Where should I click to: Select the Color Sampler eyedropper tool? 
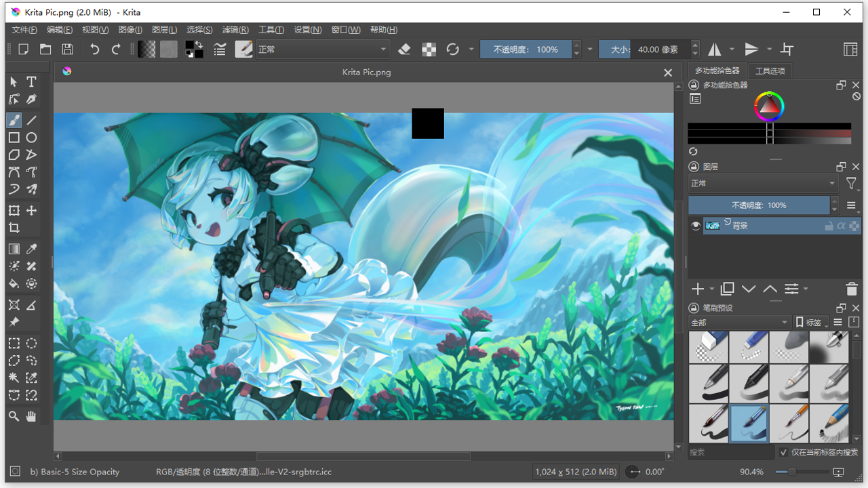click(x=31, y=249)
